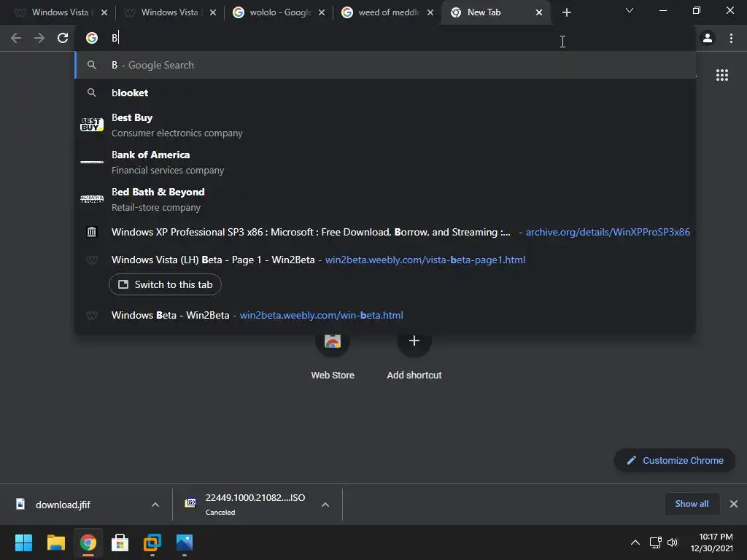Screen dimensions: 747x560
Task: Open the Google apps grid
Action: coord(721,75)
